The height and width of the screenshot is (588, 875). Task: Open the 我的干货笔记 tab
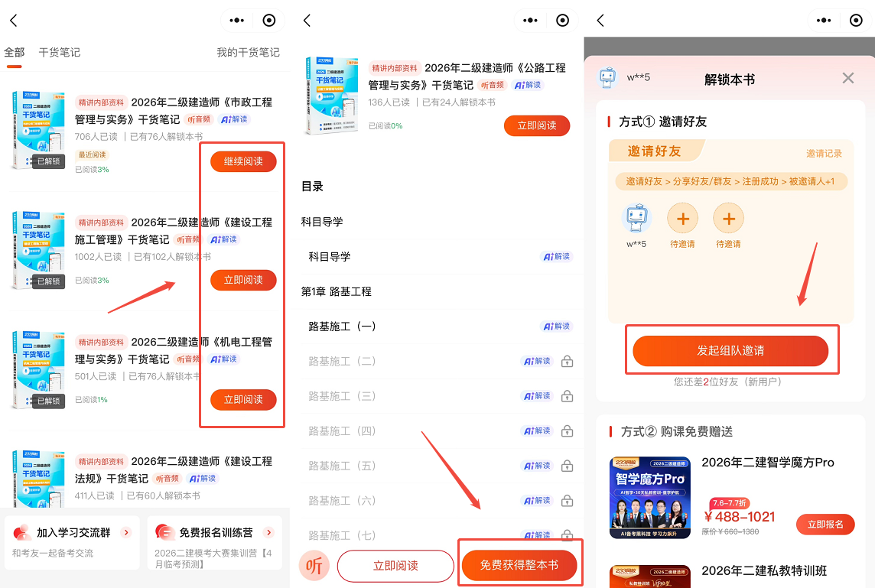248,53
